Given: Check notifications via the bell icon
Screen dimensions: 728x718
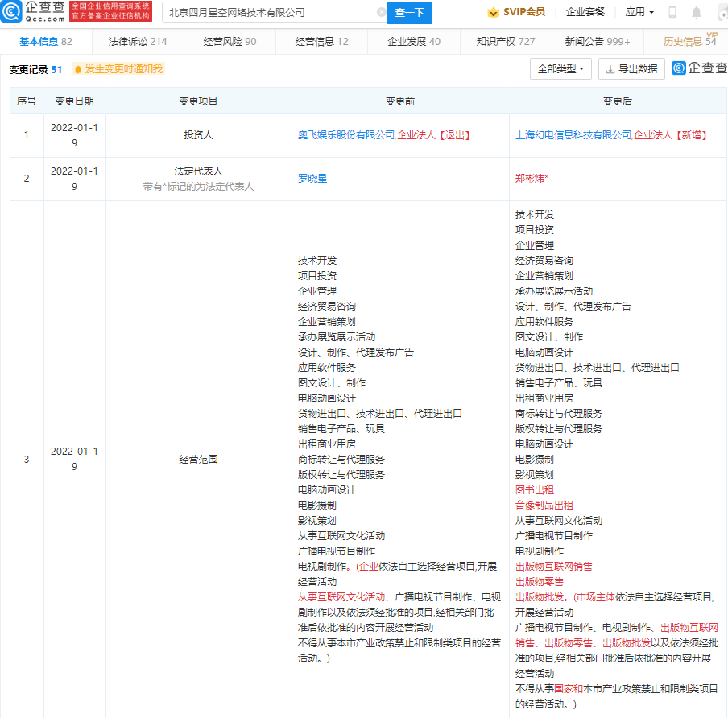Looking at the screenshot, I should pos(697,12).
